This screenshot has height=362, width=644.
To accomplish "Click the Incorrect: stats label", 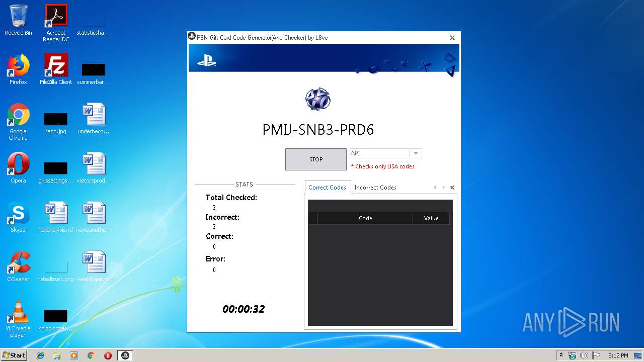I will point(222,217).
